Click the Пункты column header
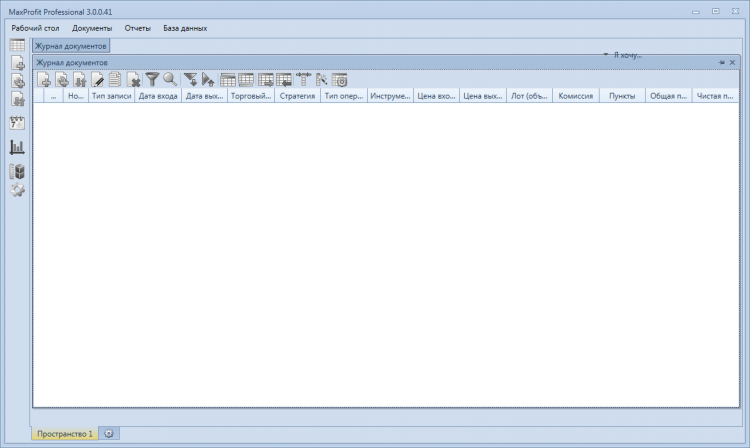750x448 pixels. [622, 96]
